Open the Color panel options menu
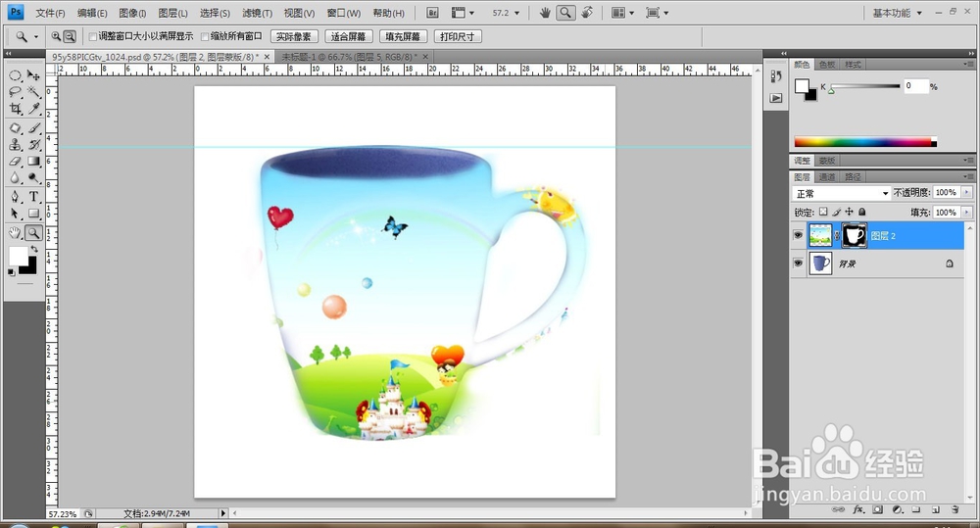This screenshot has height=528, width=980. tap(967, 65)
